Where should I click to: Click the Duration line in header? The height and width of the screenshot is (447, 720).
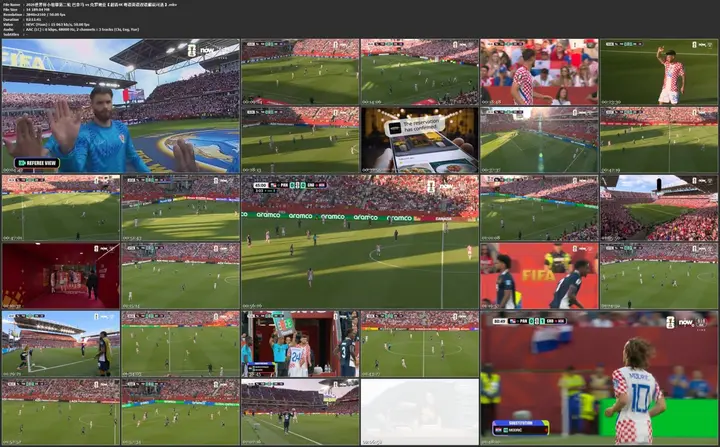point(22,19)
